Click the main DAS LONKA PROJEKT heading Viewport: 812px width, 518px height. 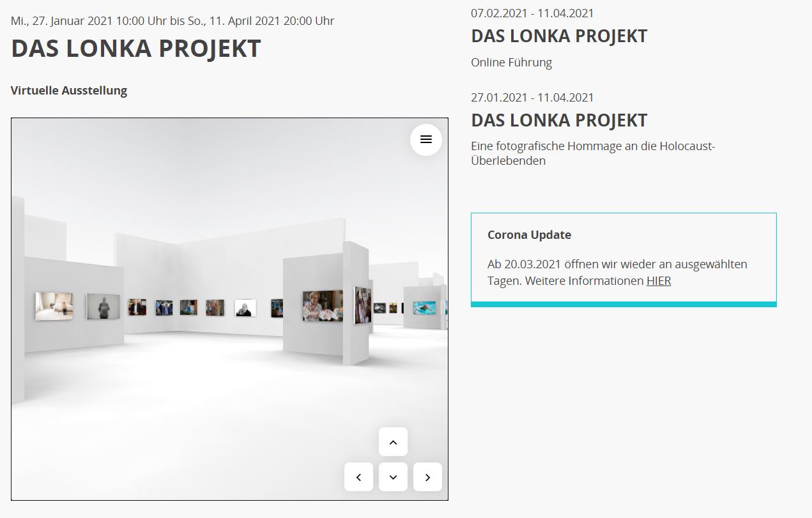pos(136,49)
